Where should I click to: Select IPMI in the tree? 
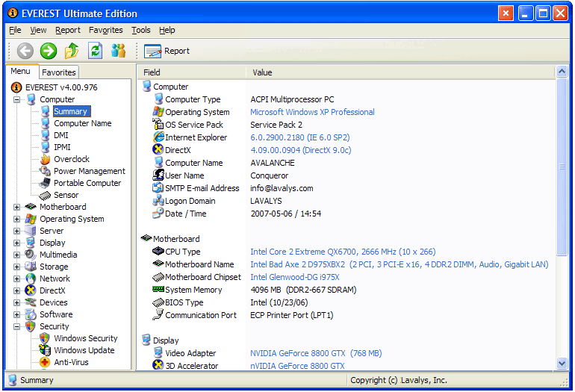62,147
